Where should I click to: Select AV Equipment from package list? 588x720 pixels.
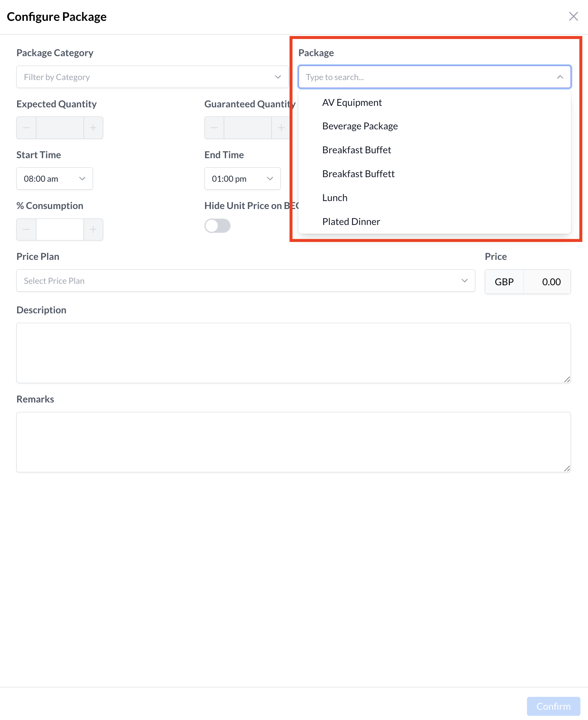click(352, 102)
